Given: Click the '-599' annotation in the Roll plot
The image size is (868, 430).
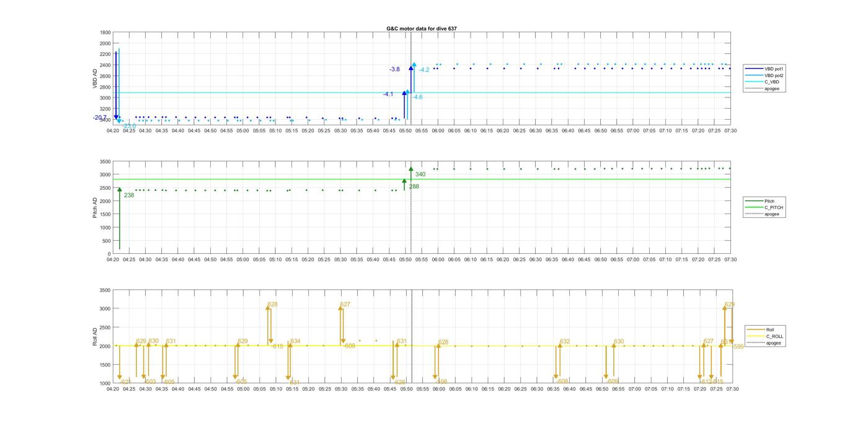Looking at the screenshot, I should pyautogui.click(x=737, y=347).
